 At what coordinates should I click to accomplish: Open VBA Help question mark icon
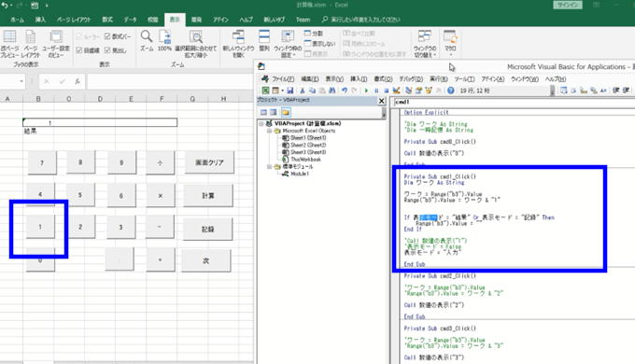tap(450, 91)
